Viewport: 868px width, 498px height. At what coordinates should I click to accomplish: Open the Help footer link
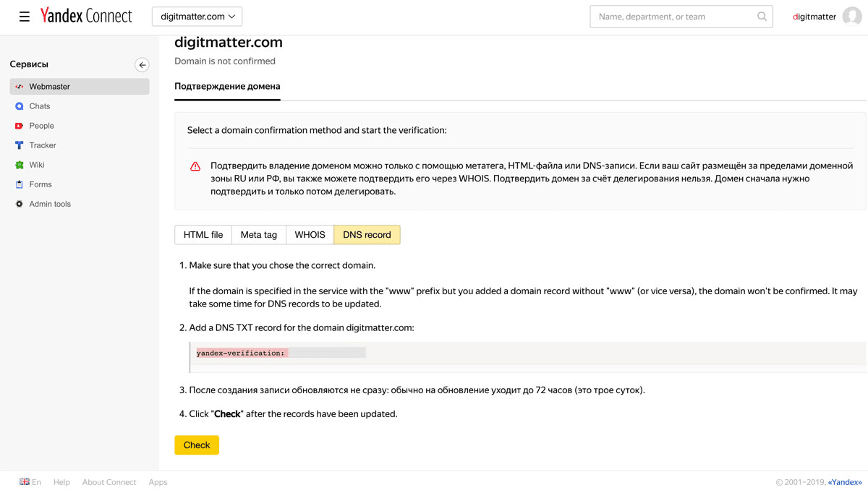(61, 482)
